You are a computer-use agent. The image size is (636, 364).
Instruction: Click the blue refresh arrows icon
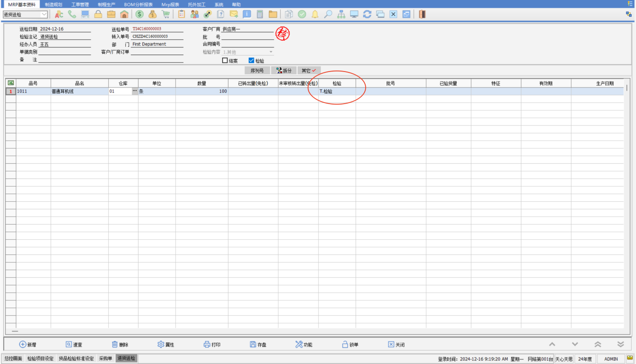[x=367, y=14]
